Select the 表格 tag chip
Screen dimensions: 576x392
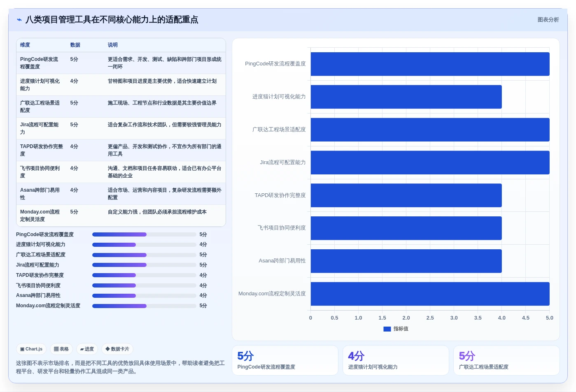click(61, 349)
